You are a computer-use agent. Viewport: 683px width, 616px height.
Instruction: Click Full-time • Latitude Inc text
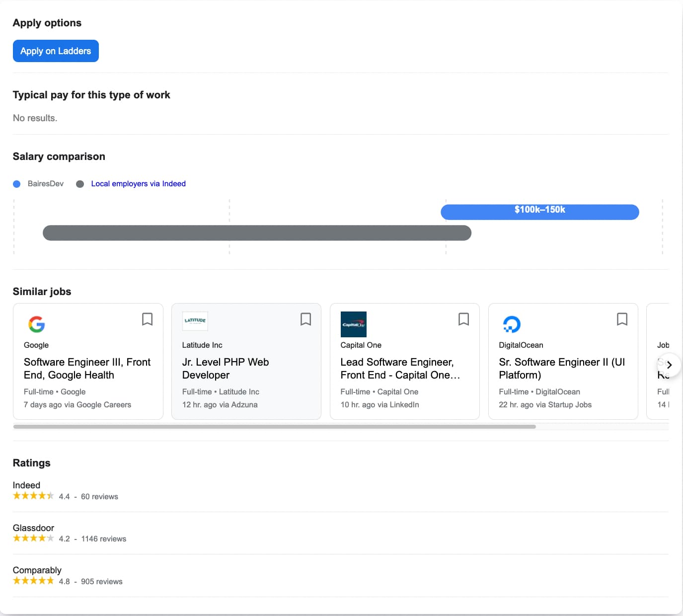click(221, 392)
